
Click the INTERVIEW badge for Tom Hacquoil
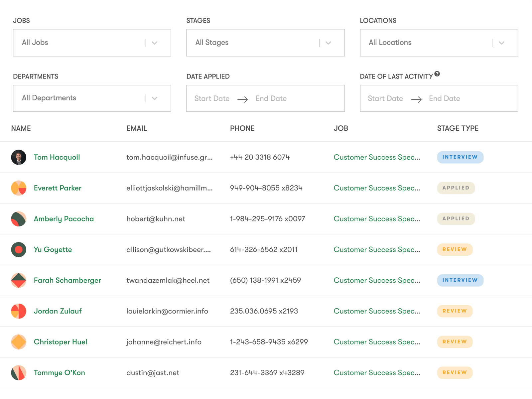(460, 157)
